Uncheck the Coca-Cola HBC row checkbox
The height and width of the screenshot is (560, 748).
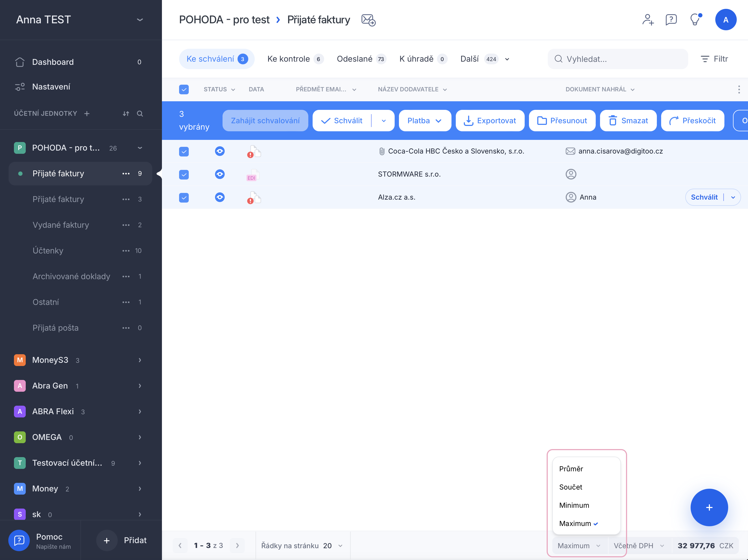tap(184, 151)
